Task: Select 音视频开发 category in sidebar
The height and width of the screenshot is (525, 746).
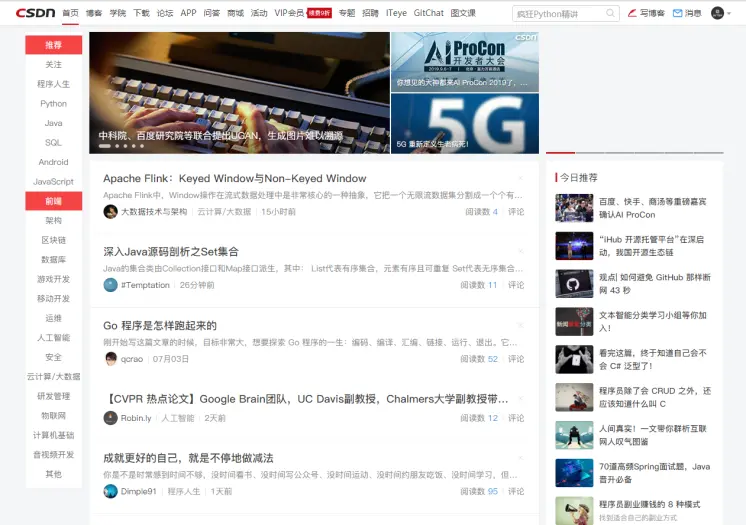Action: (54, 455)
